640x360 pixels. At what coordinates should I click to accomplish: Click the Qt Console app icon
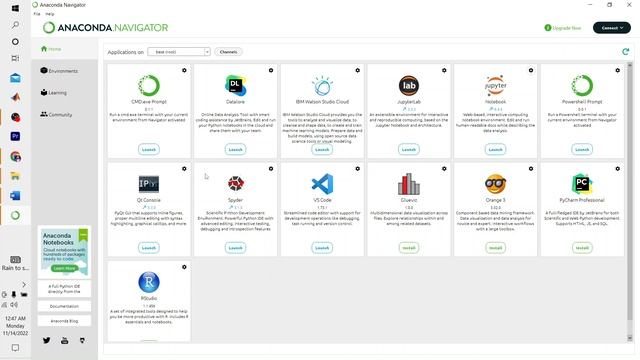click(149, 184)
